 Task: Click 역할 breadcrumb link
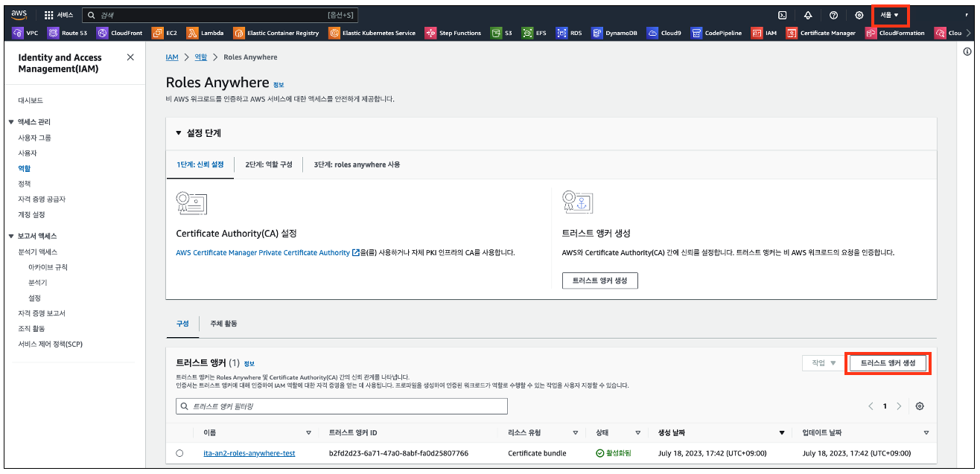pos(200,57)
